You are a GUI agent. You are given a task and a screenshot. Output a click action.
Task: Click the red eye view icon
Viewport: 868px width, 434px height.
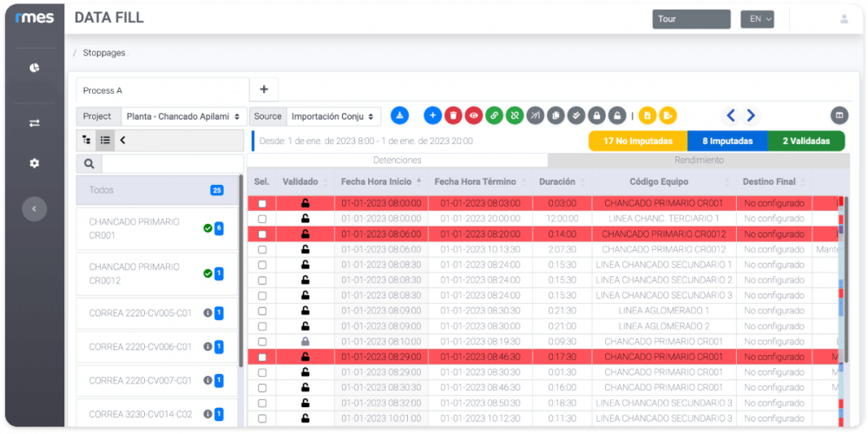474,115
